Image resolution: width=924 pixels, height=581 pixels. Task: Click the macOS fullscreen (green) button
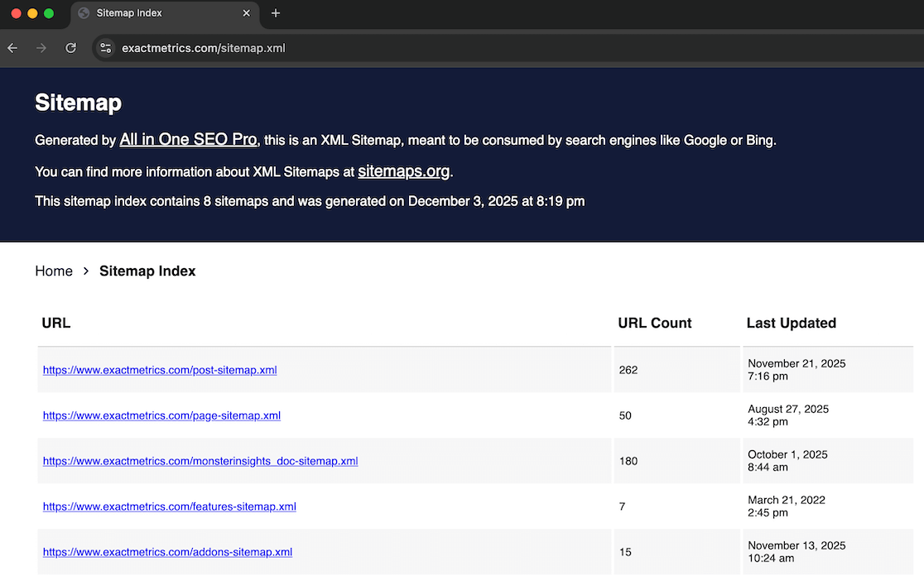coord(49,13)
